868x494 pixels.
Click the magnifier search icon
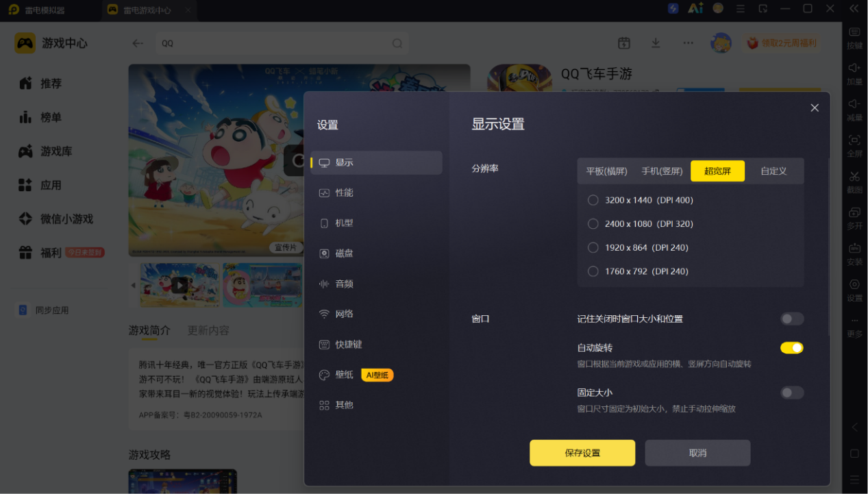click(397, 43)
